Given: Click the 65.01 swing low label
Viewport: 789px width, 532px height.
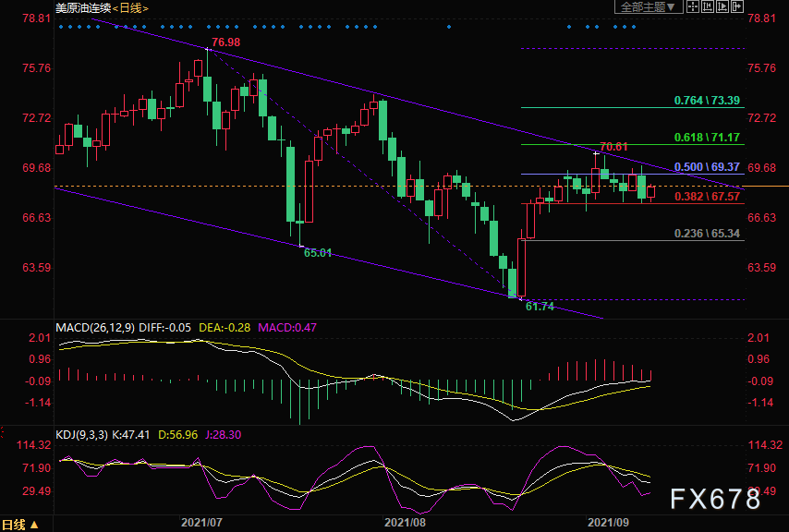Looking at the screenshot, I should [318, 253].
